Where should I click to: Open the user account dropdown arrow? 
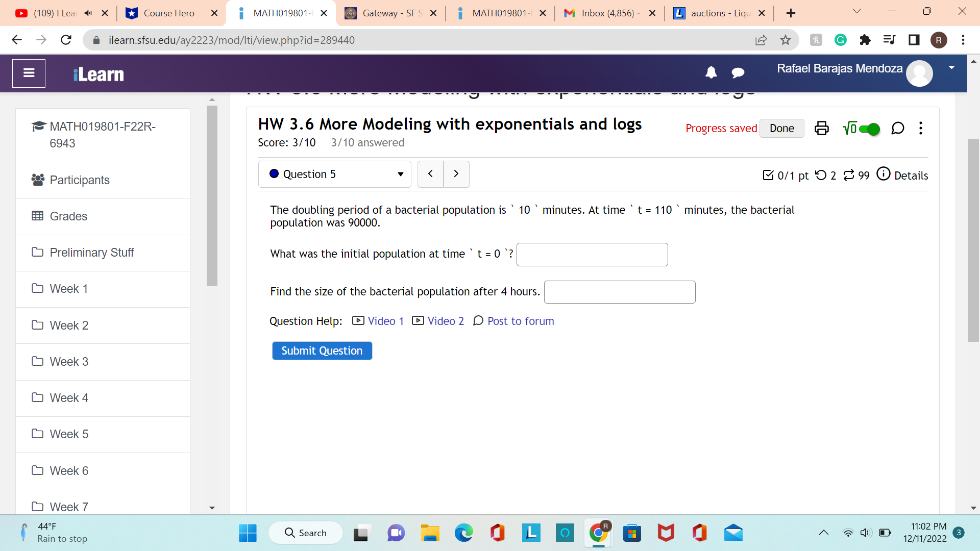[x=951, y=67]
